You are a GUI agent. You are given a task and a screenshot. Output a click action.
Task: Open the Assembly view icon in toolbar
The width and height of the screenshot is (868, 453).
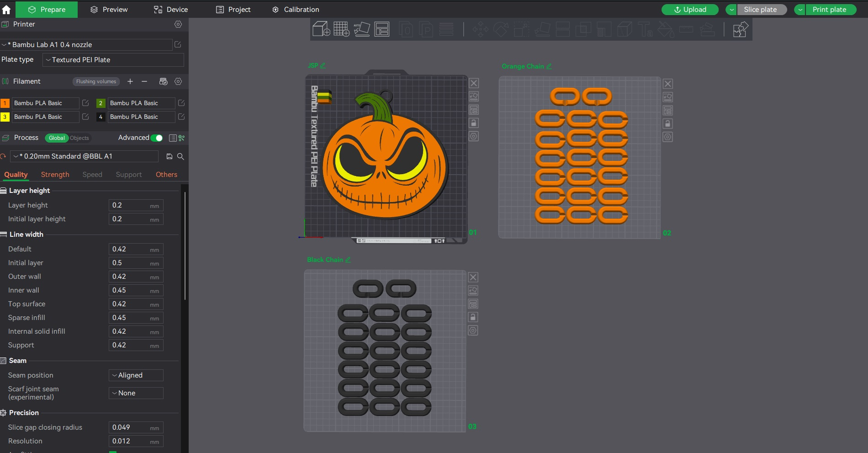[740, 29]
